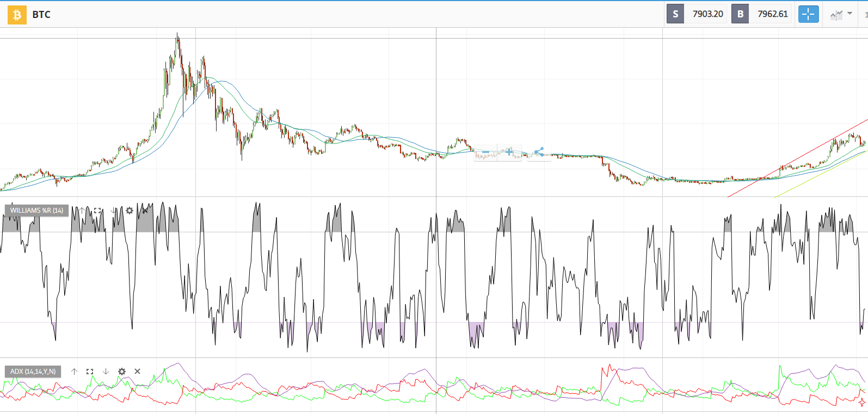Click the share chart icon
Image resolution: width=868 pixels, height=414 pixels.
539,152
